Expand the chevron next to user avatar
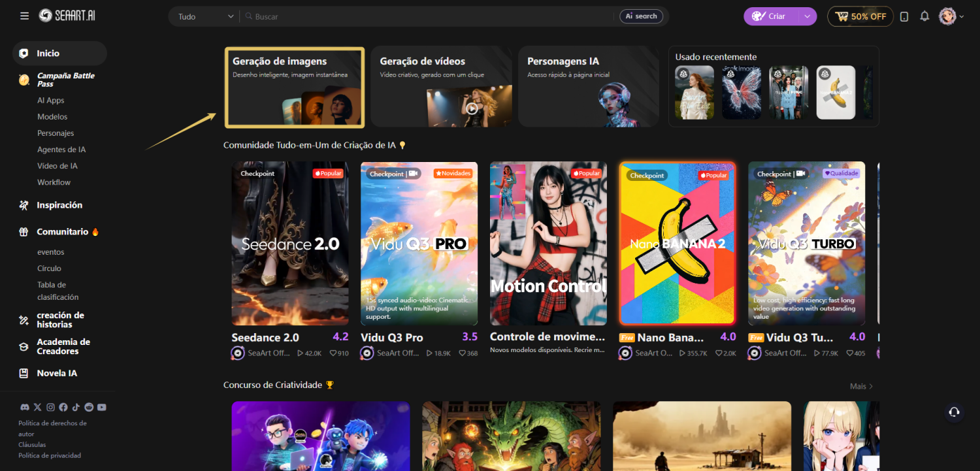The width and height of the screenshot is (980, 471). click(x=962, y=16)
